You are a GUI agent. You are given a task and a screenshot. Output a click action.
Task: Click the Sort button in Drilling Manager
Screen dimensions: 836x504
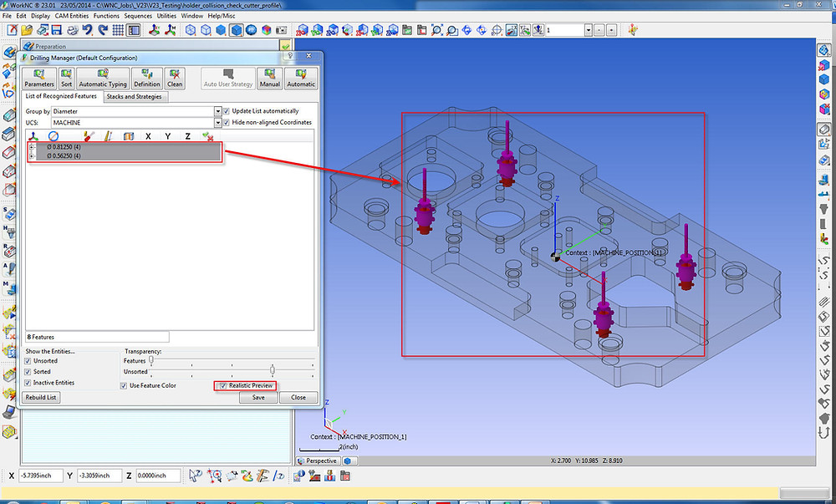pos(66,79)
